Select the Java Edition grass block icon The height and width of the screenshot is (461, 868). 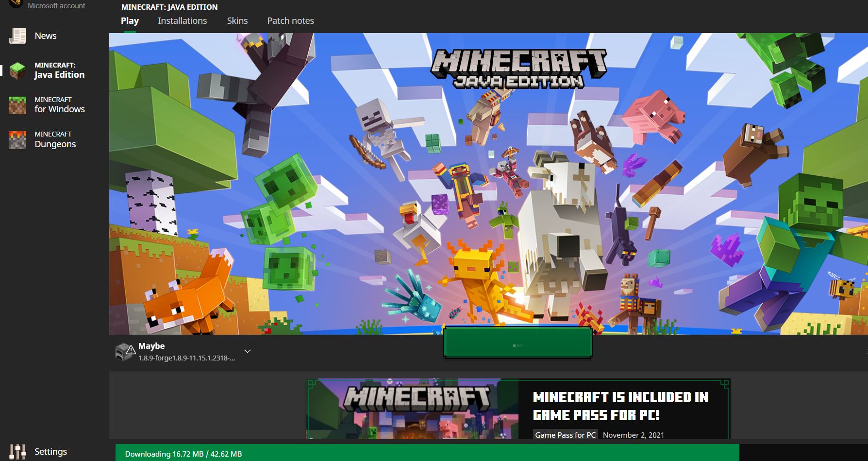click(18, 70)
